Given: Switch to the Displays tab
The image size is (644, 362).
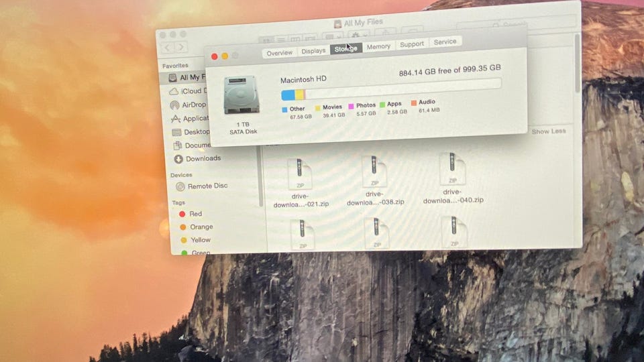Looking at the screenshot, I should tap(313, 51).
